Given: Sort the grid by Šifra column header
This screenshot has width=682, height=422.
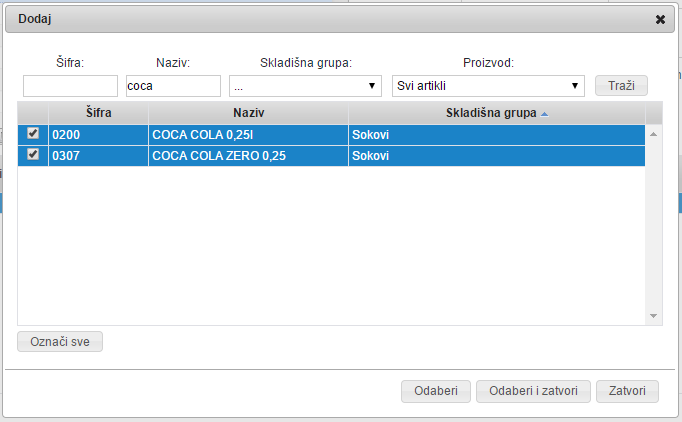Looking at the screenshot, I should click(x=98, y=113).
